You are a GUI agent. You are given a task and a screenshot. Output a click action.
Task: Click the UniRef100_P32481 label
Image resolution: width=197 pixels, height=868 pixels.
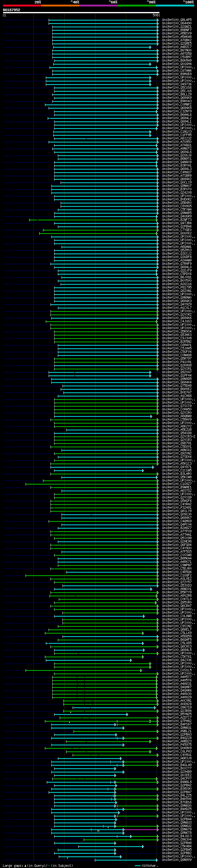tap(177, 508)
